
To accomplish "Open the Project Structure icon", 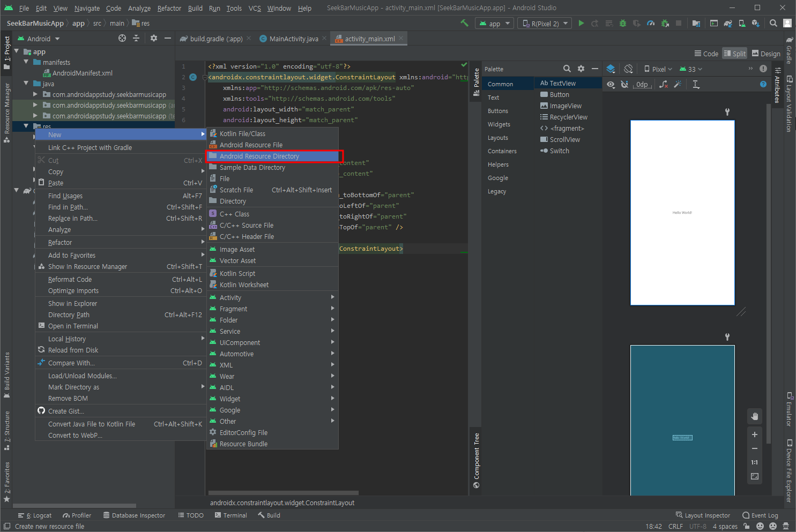I will point(696,23).
